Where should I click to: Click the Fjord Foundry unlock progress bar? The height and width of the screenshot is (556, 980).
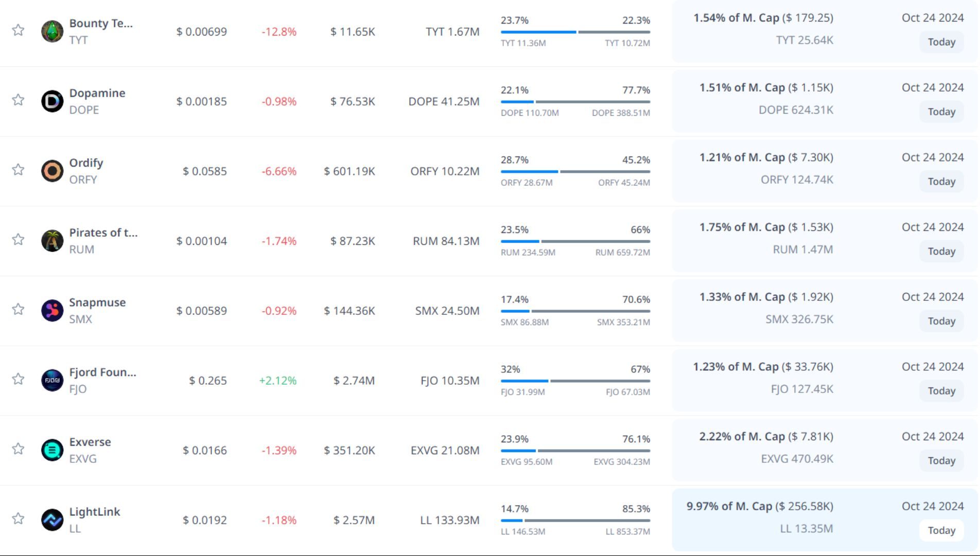pos(575,381)
